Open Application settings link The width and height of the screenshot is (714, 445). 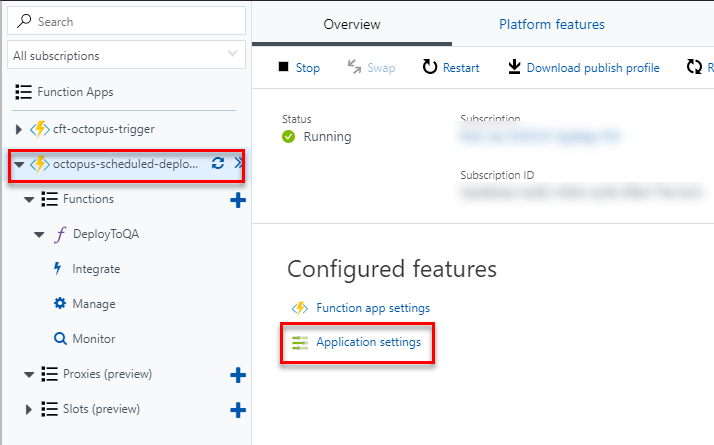click(368, 342)
